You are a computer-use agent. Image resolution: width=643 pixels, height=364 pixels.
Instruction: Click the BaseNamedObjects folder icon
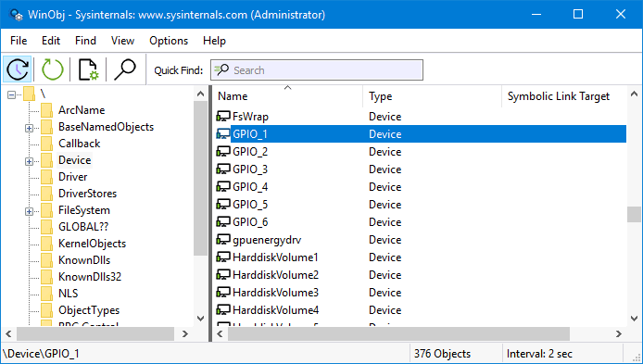46,127
